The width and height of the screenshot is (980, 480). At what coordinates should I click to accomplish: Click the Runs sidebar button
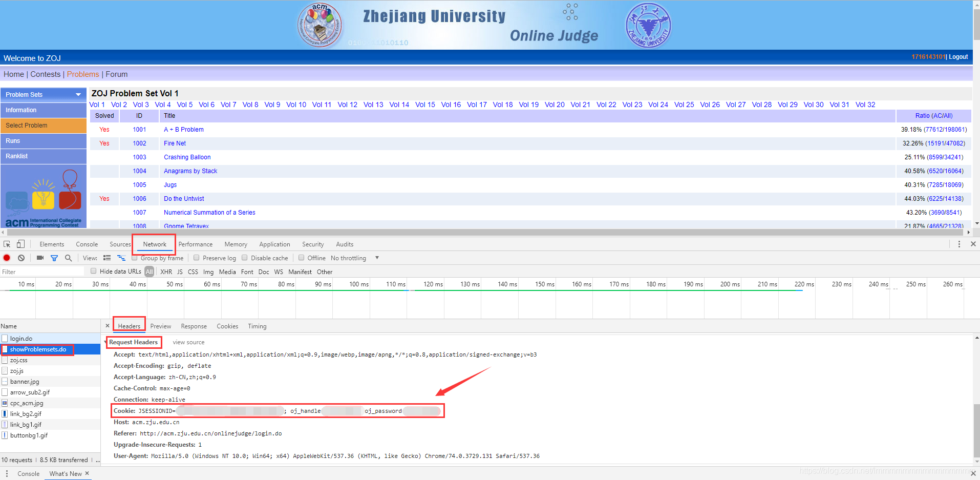(x=44, y=141)
